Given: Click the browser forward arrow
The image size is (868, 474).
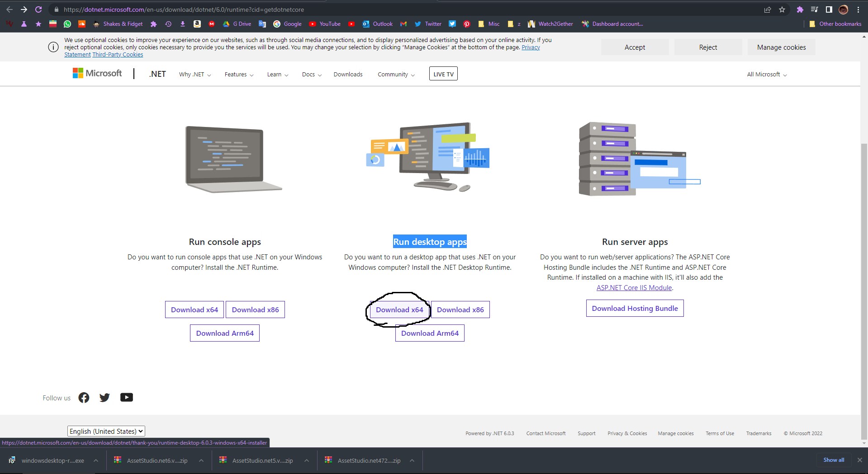Looking at the screenshot, I should pos(24,9).
